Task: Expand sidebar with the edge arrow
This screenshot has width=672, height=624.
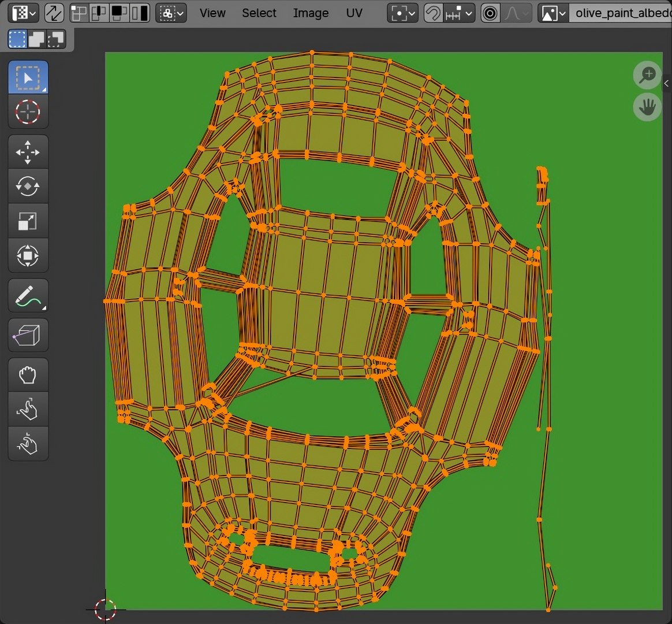Action: pos(666,84)
